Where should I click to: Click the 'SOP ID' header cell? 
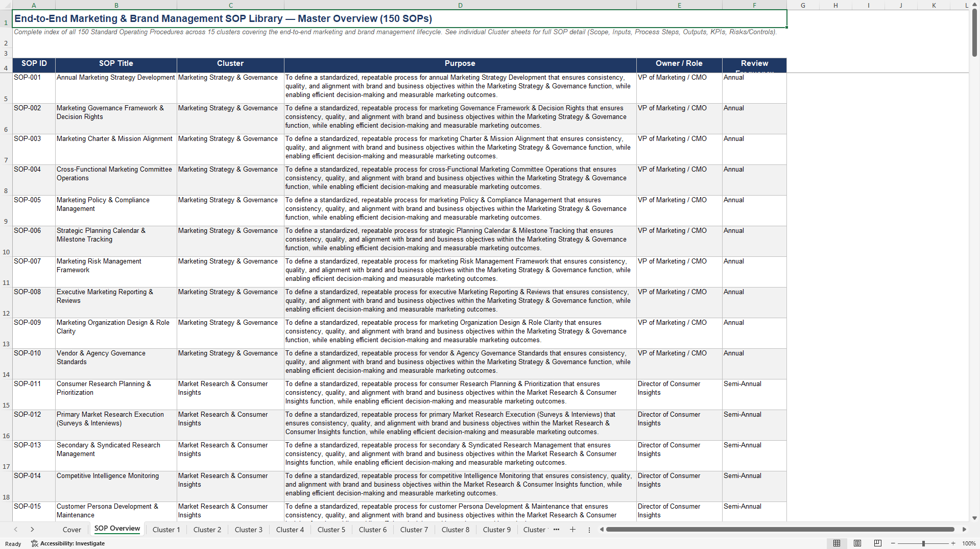pos(34,65)
